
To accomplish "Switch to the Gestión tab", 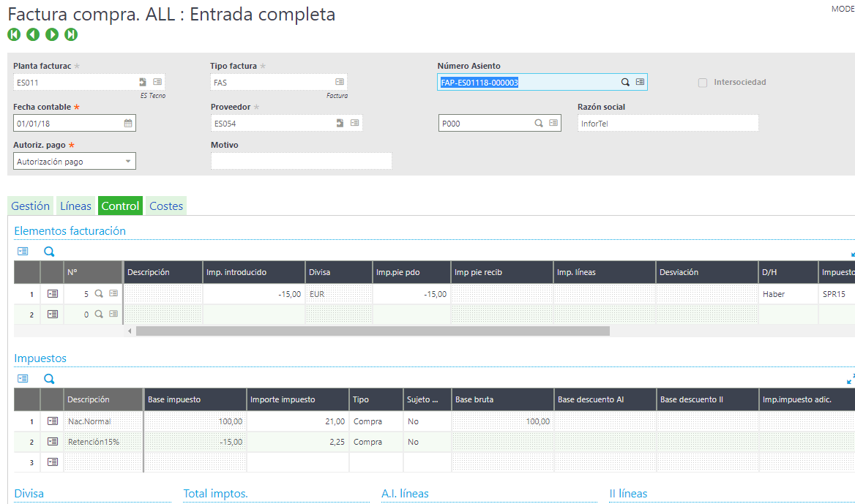I will 31,206.
